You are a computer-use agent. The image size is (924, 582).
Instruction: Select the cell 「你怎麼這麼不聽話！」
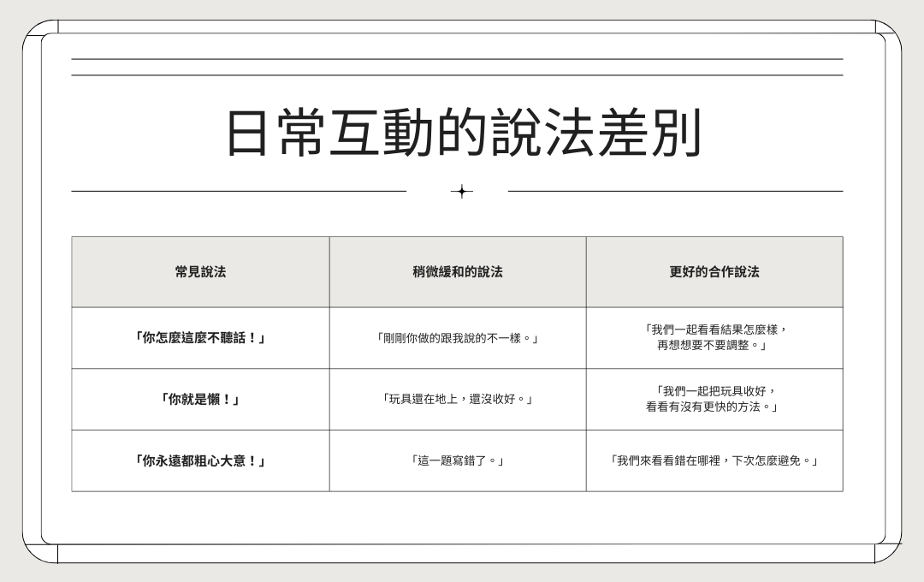[200, 338]
